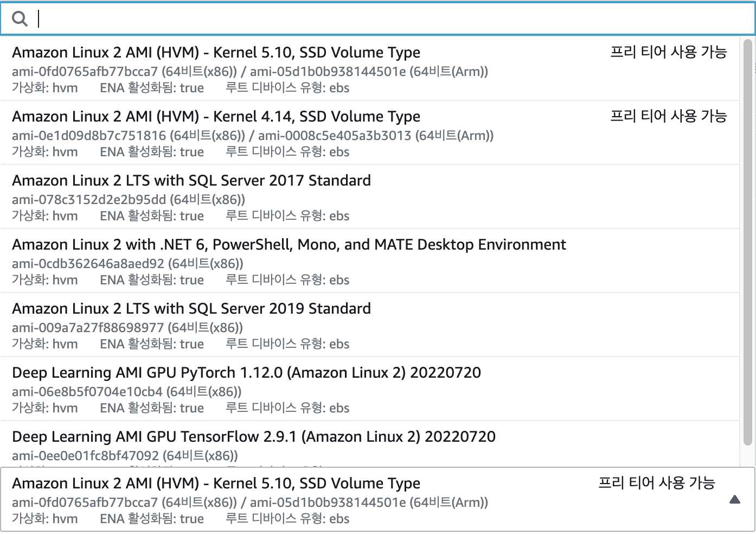Select Deep Learning AMI GPU PyTorch 1.12.0
The height and width of the screenshot is (534, 756).
click(369, 389)
